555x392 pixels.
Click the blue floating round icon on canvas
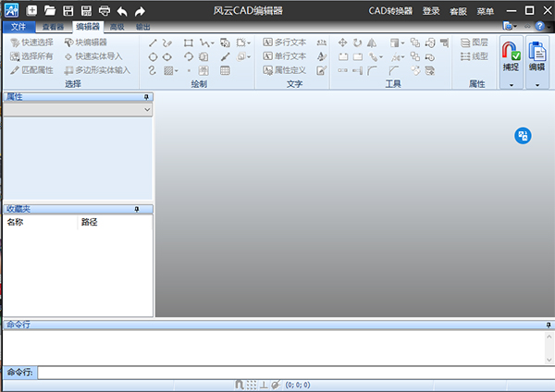[x=523, y=136]
